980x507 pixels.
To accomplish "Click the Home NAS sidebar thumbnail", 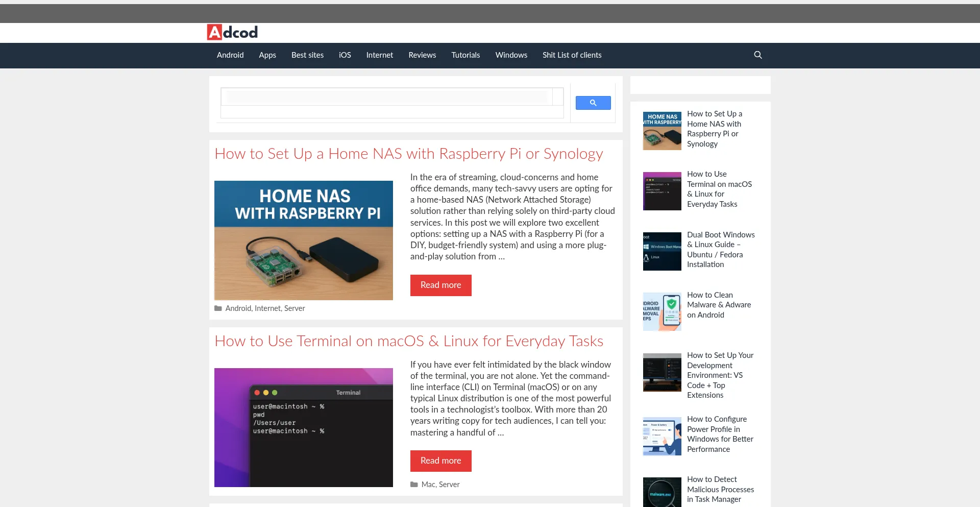I will [662, 131].
